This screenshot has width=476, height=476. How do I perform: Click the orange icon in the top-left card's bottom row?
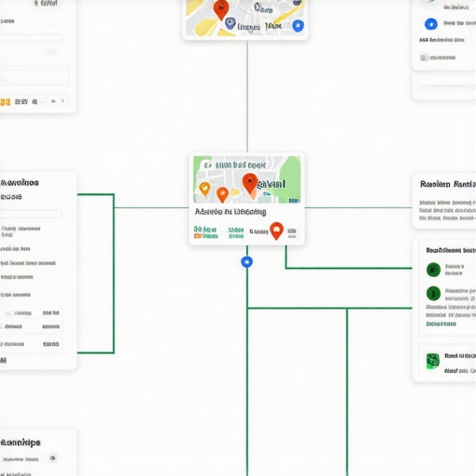coord(6,102)
